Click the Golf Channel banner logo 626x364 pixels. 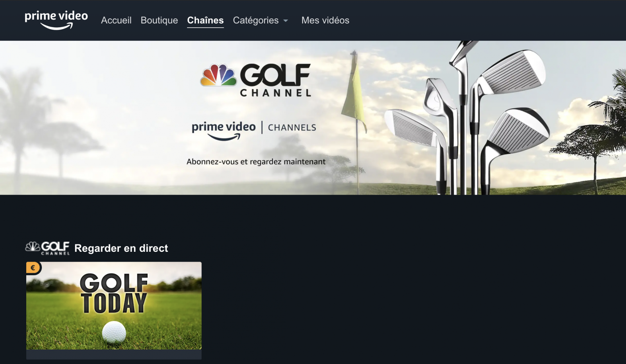pos(255,80)
